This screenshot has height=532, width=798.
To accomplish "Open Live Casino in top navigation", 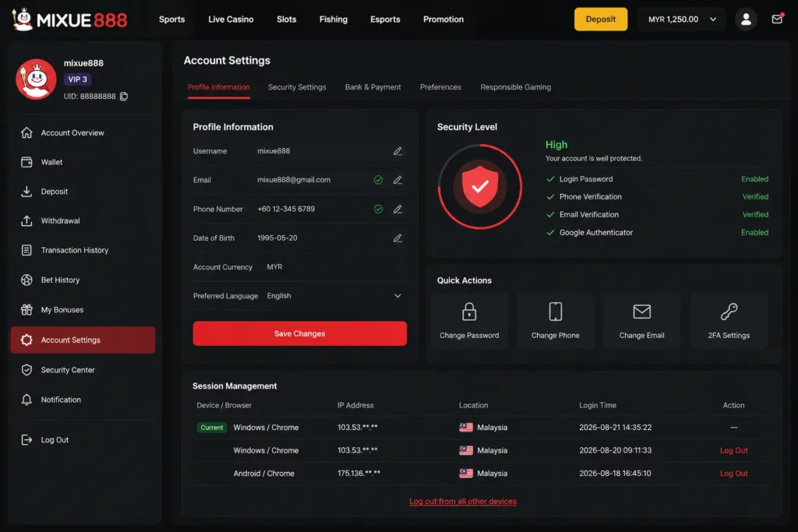I will point(231,19).
